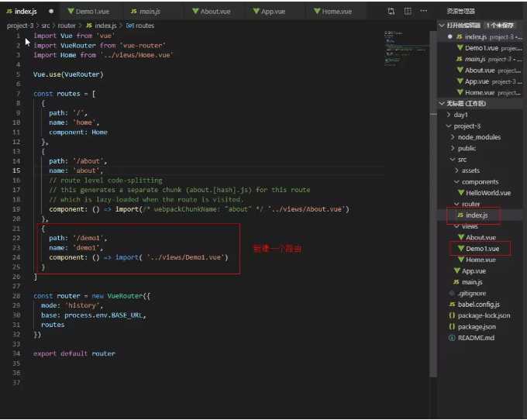This screenshot has height=420, width=527.
Task: Click project-3 in the breadcrumb
Action: tap(20, 26)
